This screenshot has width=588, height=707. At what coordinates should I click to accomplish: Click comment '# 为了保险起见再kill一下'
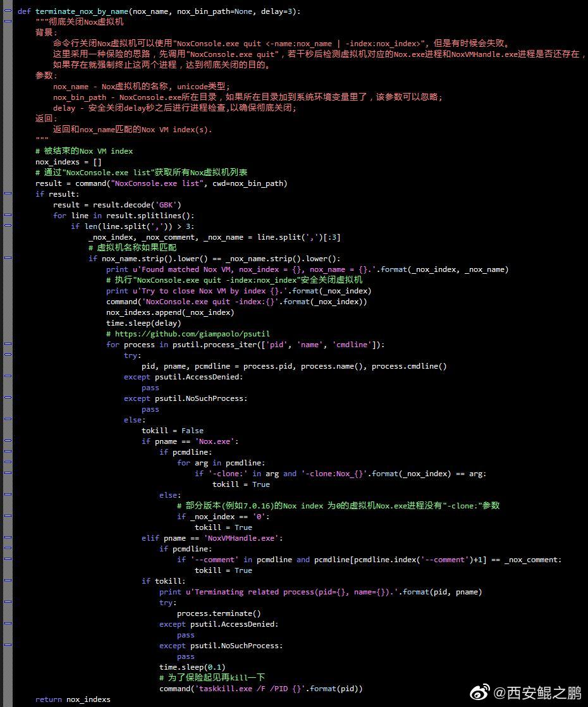[212, 678]
